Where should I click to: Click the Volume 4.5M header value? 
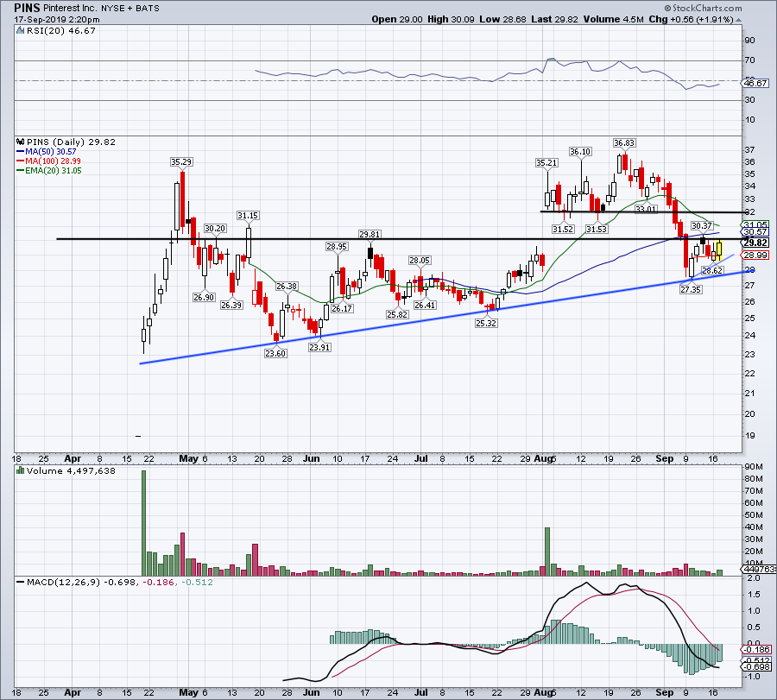point(614,19)
